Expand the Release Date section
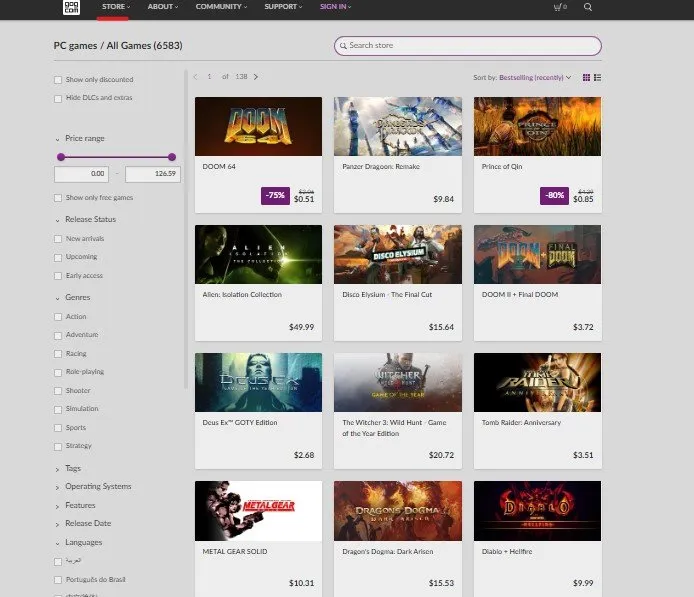 click(x=83, y=524)
